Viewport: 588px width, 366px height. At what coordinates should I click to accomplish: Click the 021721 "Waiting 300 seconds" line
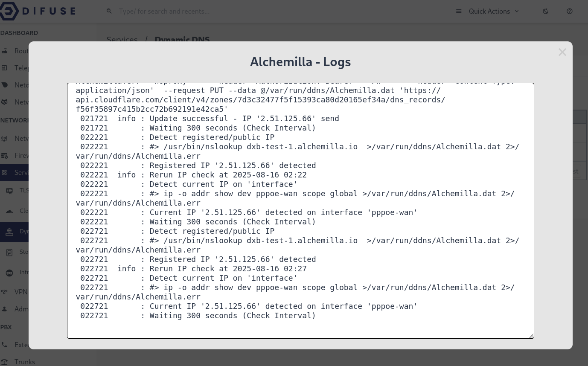pos(198,128)
